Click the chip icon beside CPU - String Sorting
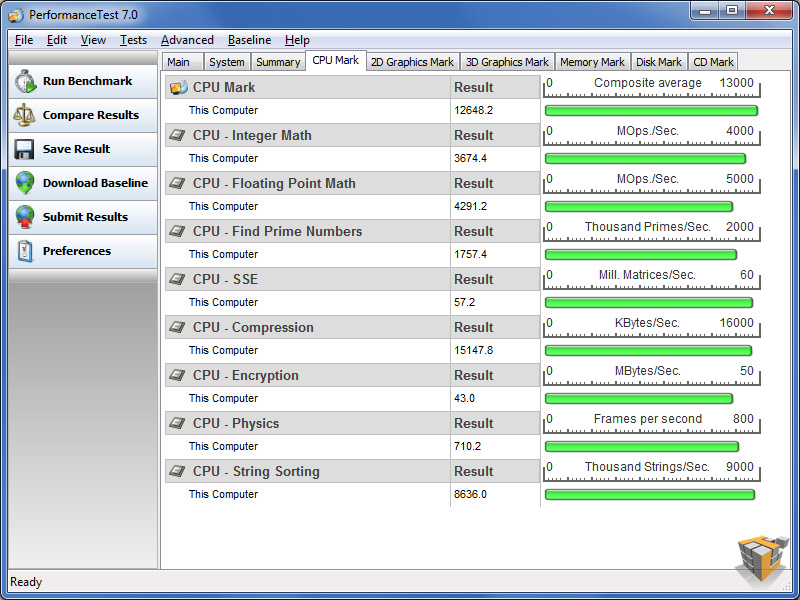The image size is (800, 600). [177, 471]
